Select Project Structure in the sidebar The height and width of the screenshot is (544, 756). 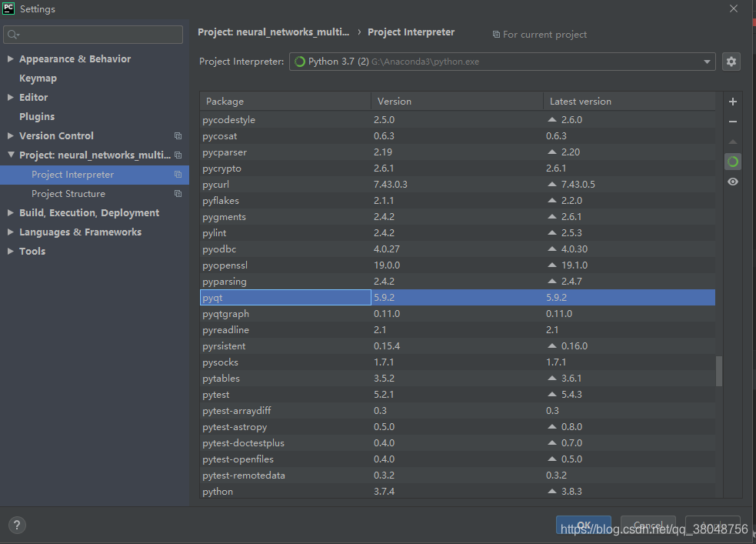[70, 193]
